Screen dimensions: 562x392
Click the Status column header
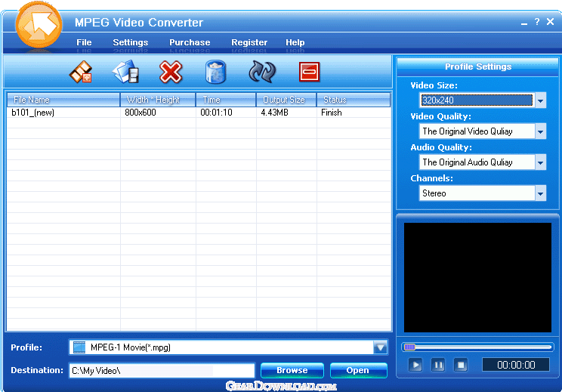354,100
